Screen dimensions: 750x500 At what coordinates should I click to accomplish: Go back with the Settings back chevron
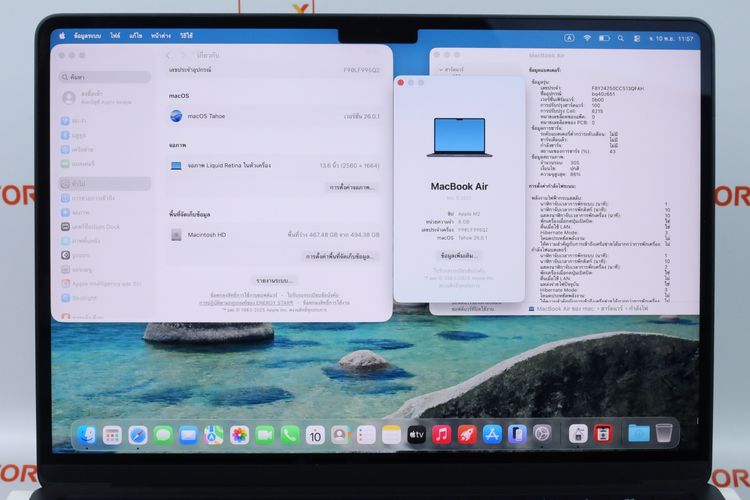coord(168,56)
